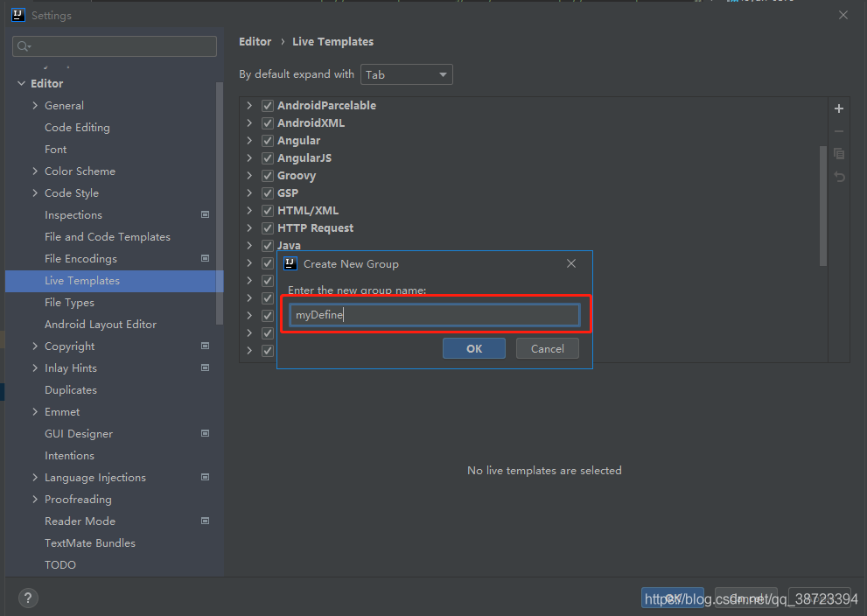Viewport: 867px width, 616px height.
Task: Uncheck the AndroidXML group checkbox
Action: tap(268, 123)
